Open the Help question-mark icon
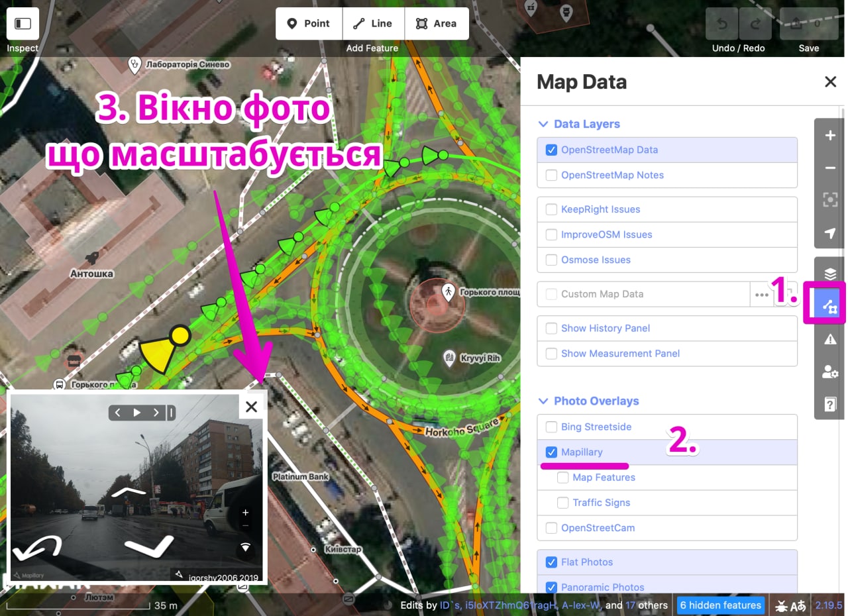Screen dimensions: 848x616 (830, 404)
